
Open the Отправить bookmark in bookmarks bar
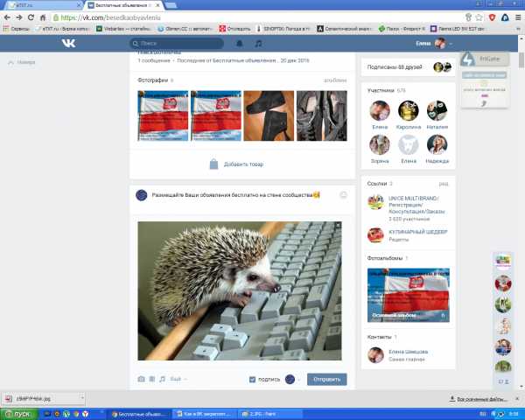pos(234,29)
